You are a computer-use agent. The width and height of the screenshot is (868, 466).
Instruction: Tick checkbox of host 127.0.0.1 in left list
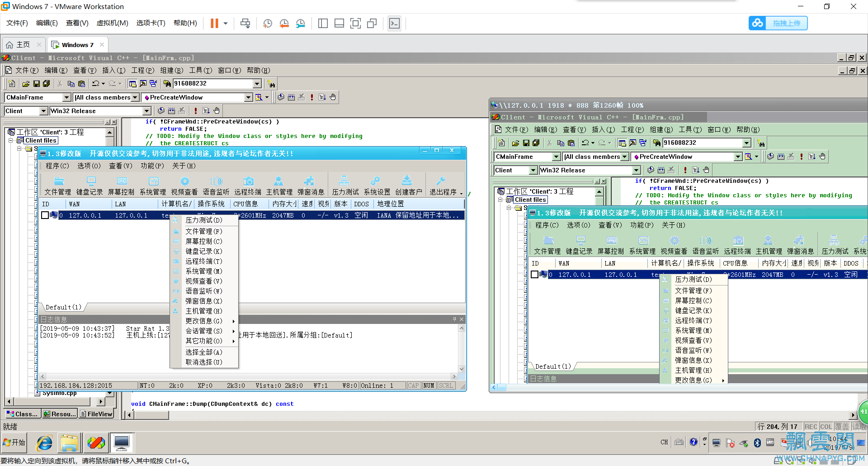coord(45,215)
